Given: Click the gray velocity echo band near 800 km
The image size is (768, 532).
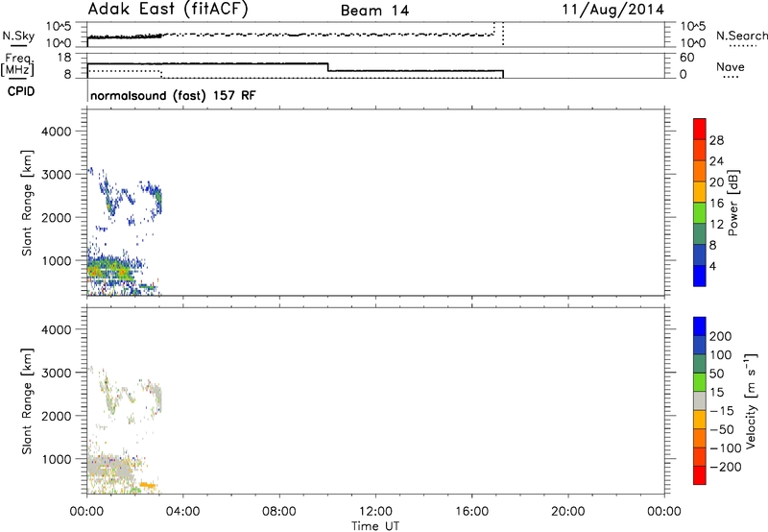Looking at the screenshot, I should point(110,467).
